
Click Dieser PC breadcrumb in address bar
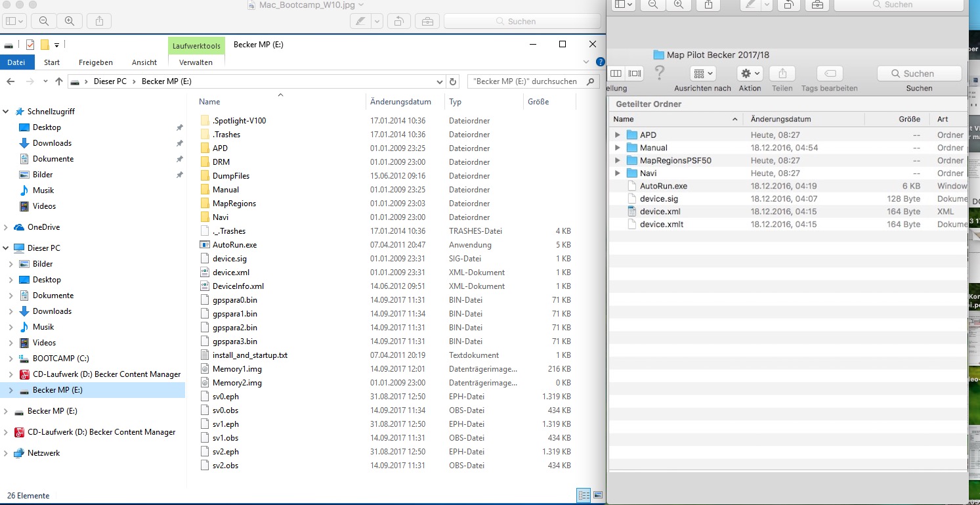109,81
